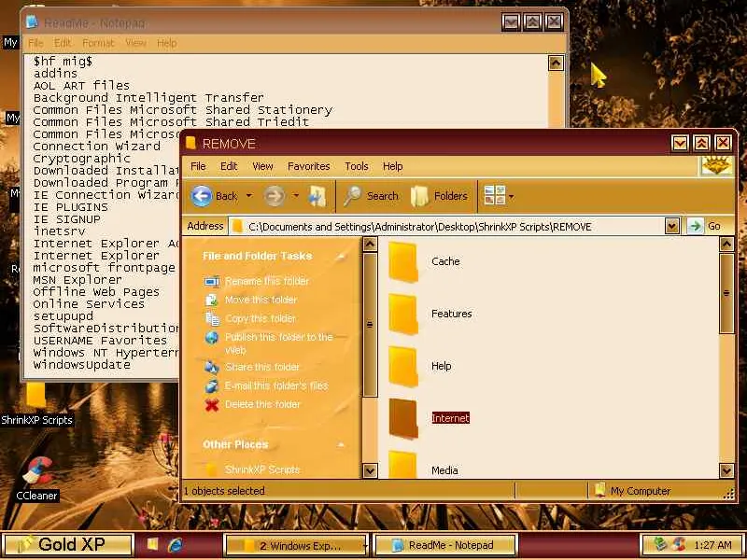The width and height of the screenshot is (747, 560).
Task: Click Share this folder icon
Action: pos(212,367)
